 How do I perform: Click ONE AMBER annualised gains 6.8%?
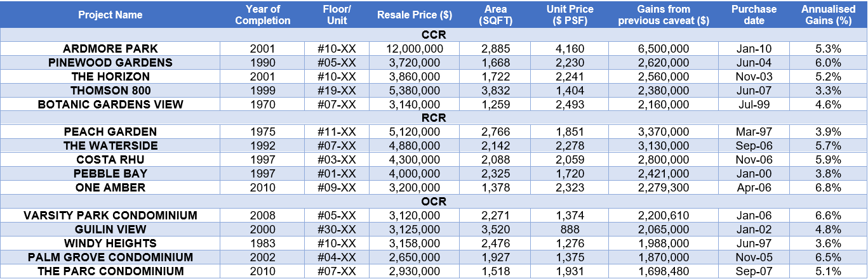coord(828,188)
